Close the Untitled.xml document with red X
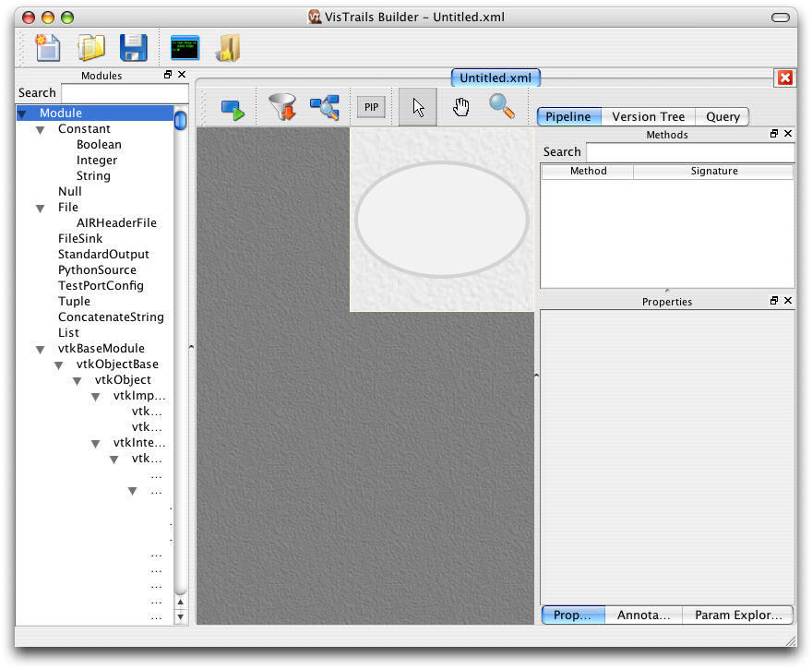The height and width of the screenshot is (669, 812). tap(785, 78)
